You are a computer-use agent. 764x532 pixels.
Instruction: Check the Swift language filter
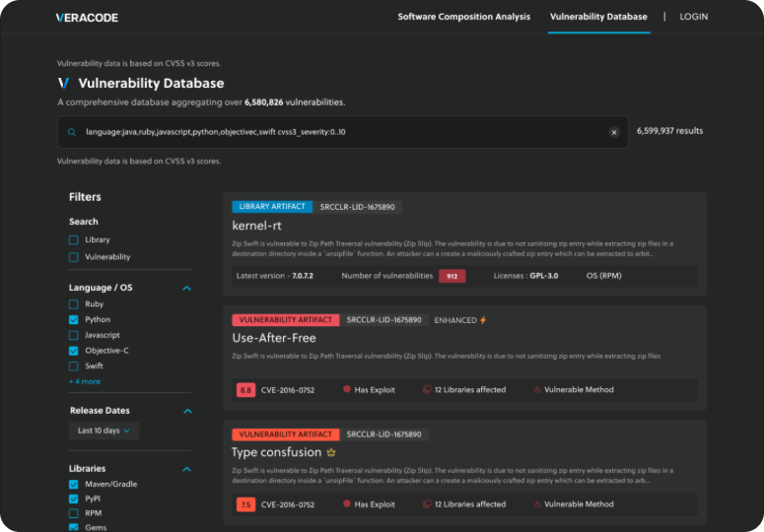click(74, 366)
